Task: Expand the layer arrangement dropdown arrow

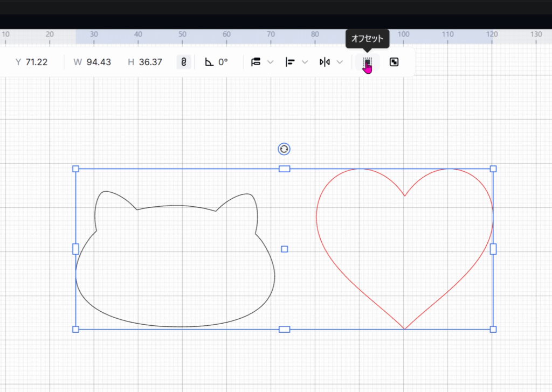Action: pyautogui.click(x=271, y=62)
